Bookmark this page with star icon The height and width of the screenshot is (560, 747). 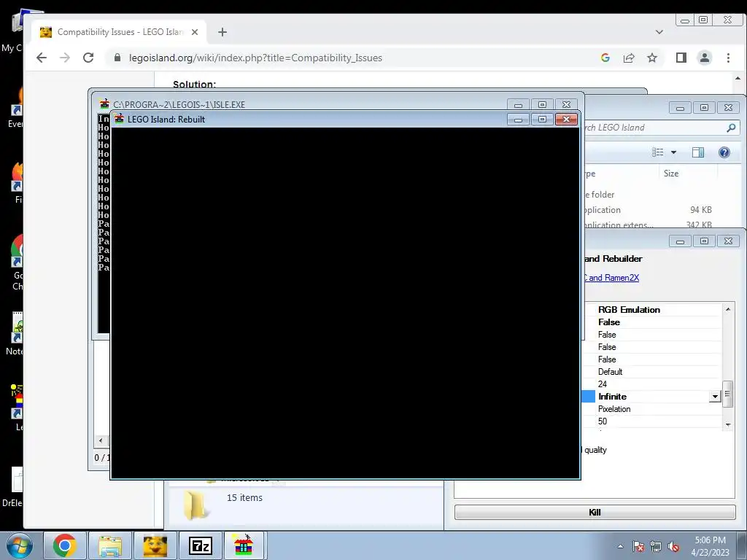point(652,58)
